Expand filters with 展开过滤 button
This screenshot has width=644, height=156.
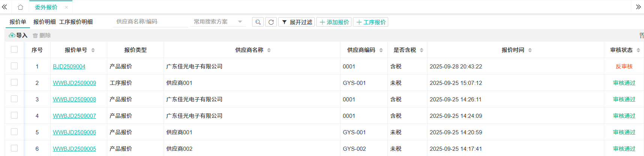(297, 22)
